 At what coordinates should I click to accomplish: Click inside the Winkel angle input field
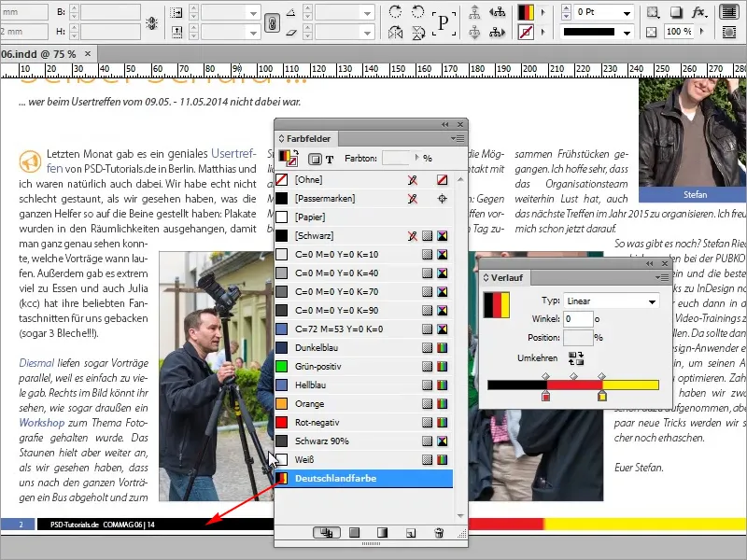coord(578,318)
